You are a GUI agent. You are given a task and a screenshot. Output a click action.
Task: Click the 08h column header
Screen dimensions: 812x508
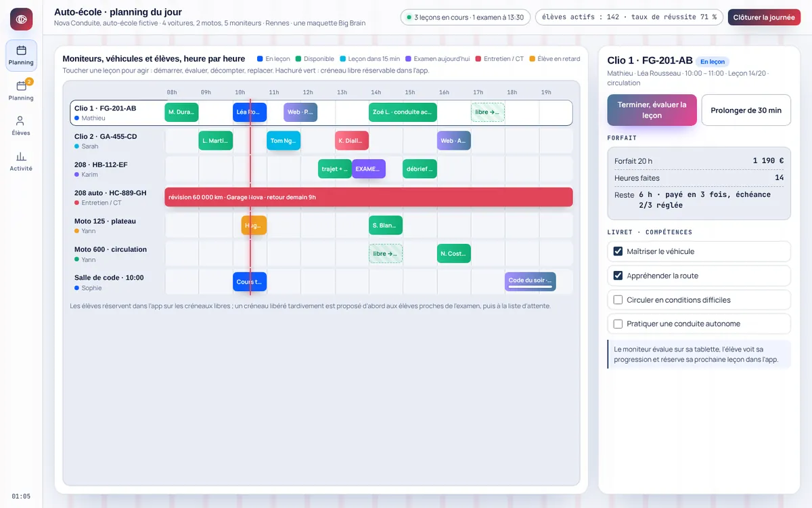(172, 92)
